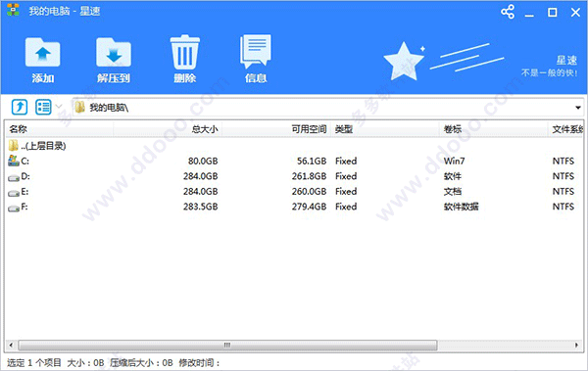Click the Win7 volume label
The height and width of the screenshot is (371, 588).
click(454, 162)
